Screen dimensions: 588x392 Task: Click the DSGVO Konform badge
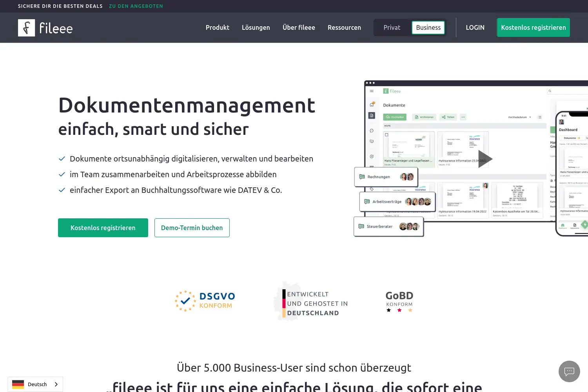click(x=205, y=301)
